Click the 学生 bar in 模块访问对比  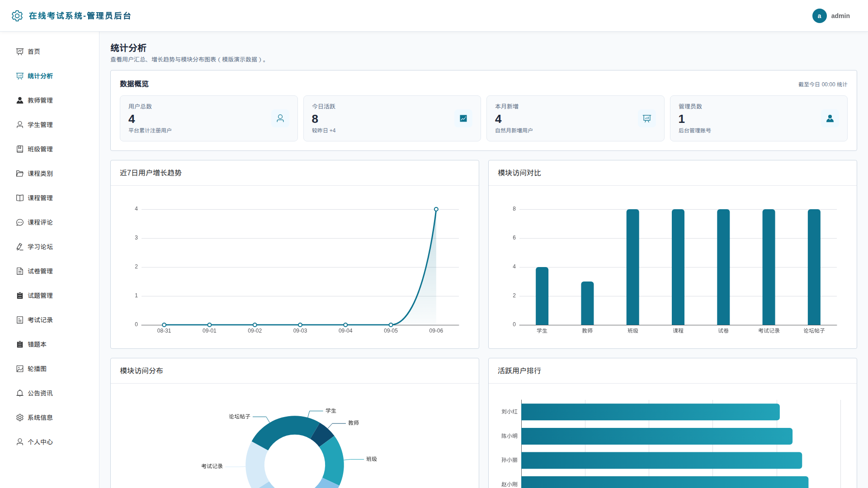542,296
